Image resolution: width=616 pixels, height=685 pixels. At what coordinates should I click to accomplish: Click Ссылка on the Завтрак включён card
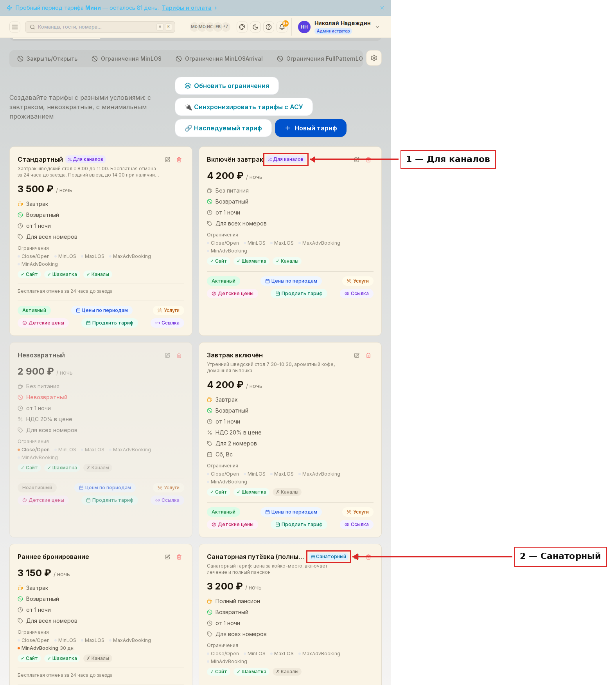pos(356,525)
